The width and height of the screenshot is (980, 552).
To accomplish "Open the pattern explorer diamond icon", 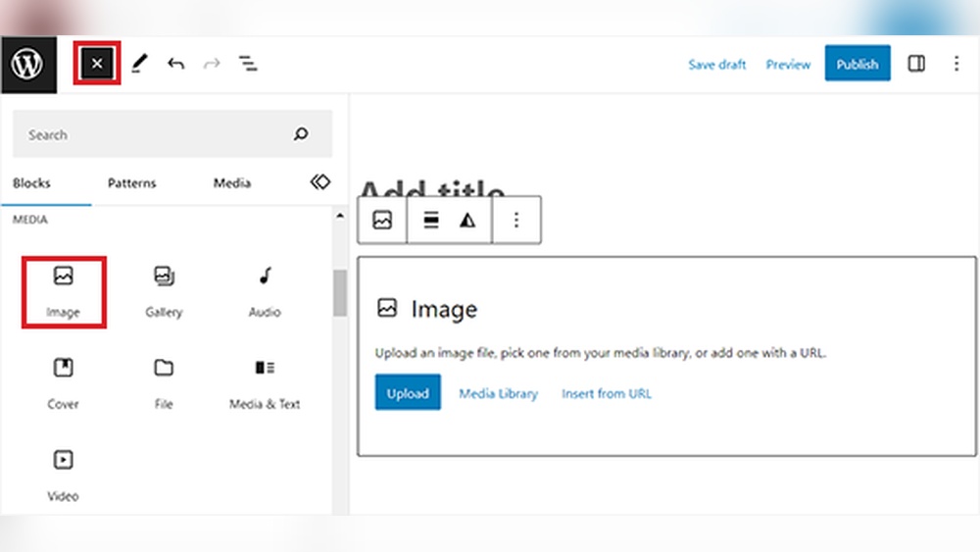I will [x=320, y=182].
